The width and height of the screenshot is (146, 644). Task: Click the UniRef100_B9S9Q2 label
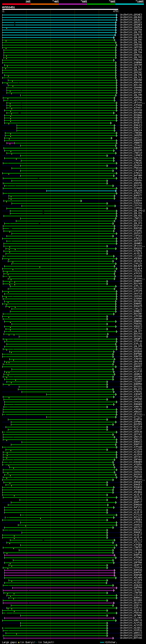click(131, 301)
